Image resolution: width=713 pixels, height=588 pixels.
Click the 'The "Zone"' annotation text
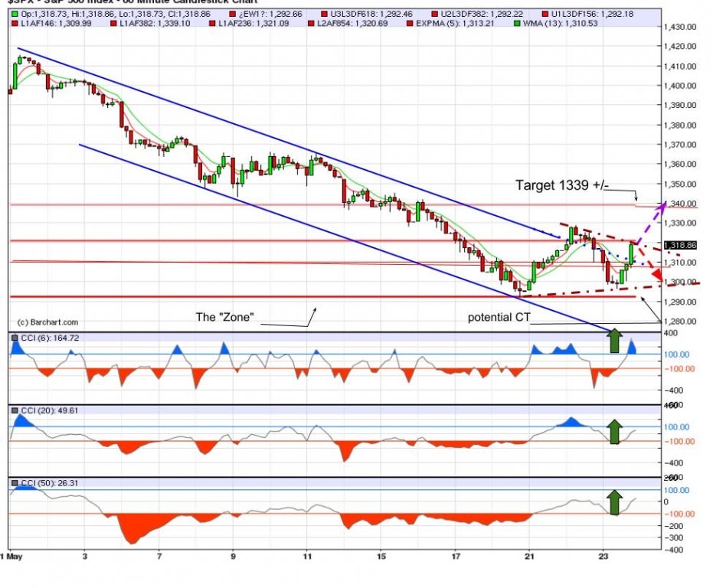(x=224, y=317)
